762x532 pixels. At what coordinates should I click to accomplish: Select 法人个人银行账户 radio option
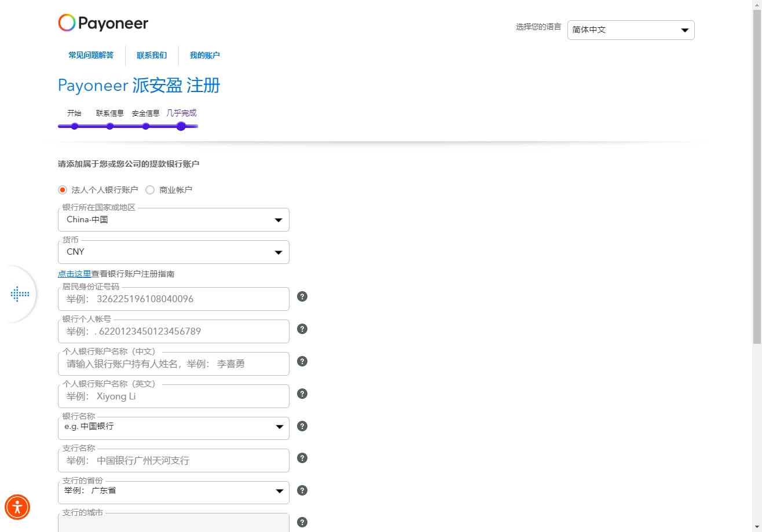click(x=63, y=190)
